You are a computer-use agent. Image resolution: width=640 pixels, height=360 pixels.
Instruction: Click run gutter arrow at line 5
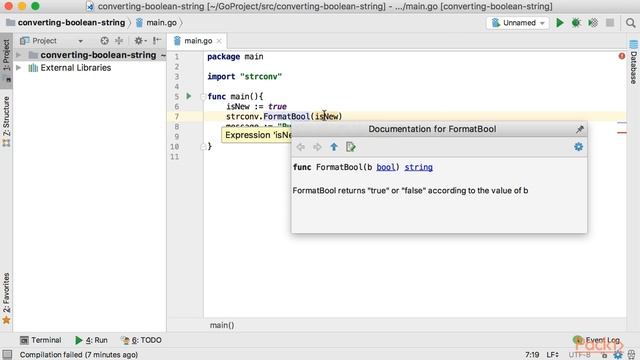(x=189, y=96)
